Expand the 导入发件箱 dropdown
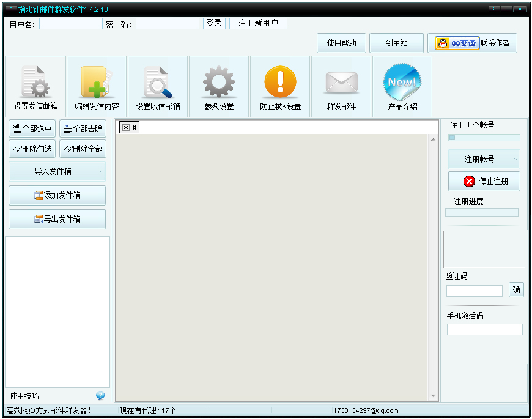Viewport: 532px width, 419px height. tap(57, 171)
